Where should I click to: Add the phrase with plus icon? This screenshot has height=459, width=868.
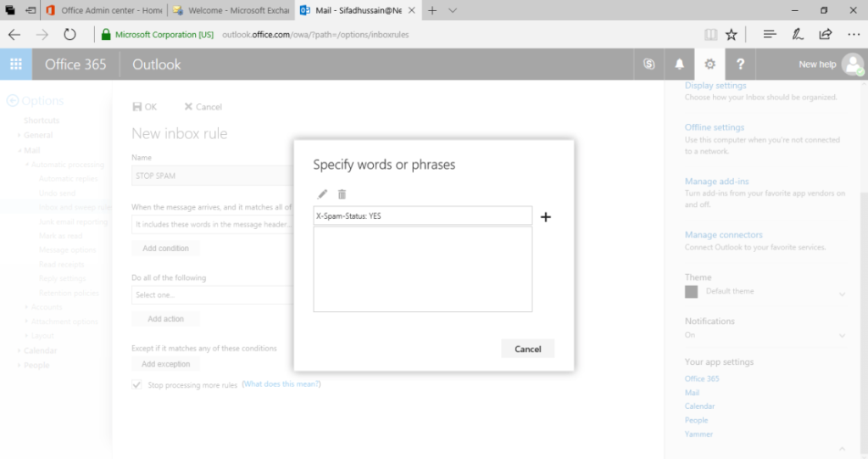pos(545,216)
